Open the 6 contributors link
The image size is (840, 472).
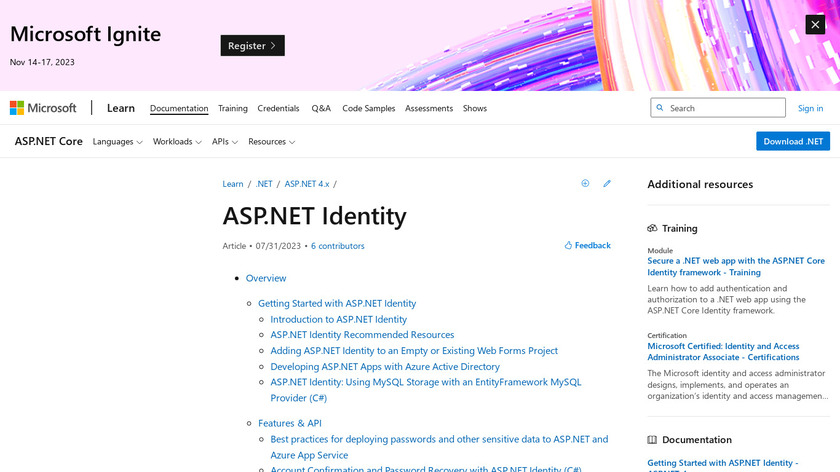coord(338,246)
